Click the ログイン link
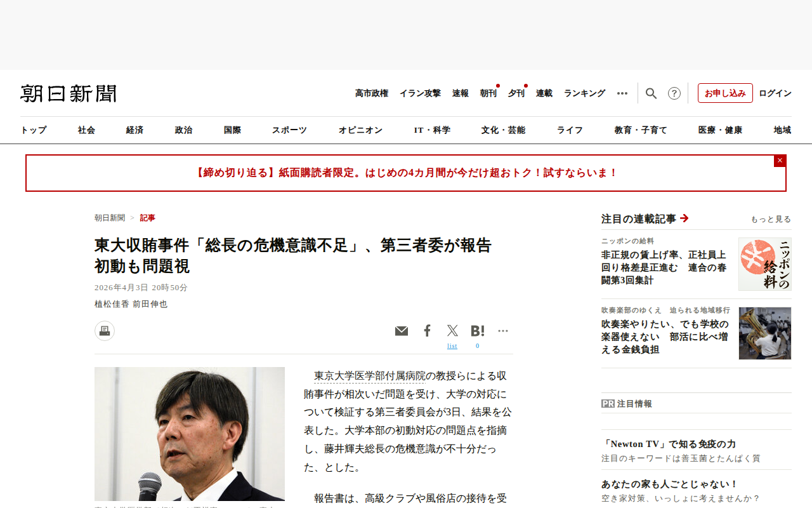The height and width of the screenshot is (508, 812). 775,93
